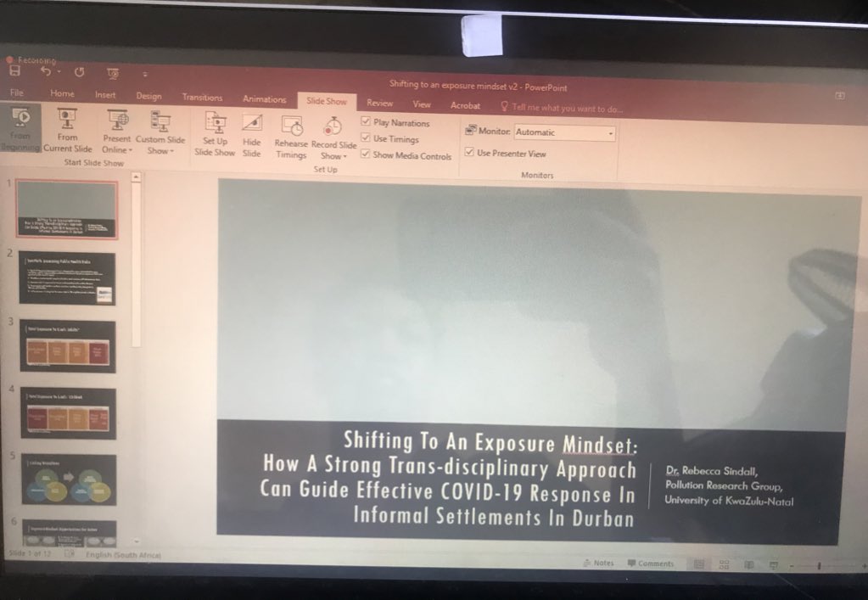868x600 pixels.
Task: Click the Hide Slide button
Action: [252, 136]
